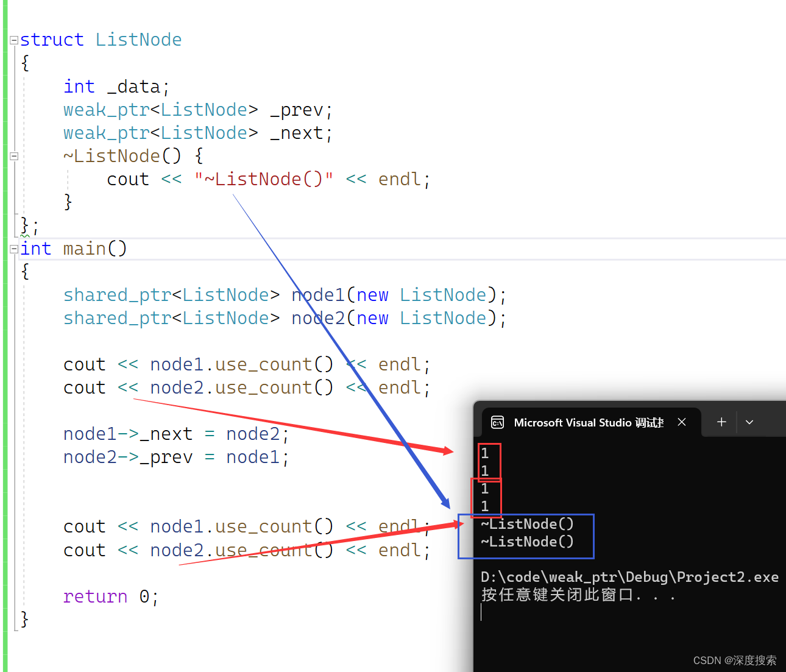
Task: Click the ~ListNode() string literal in cout
Action: tap(263, 179)
